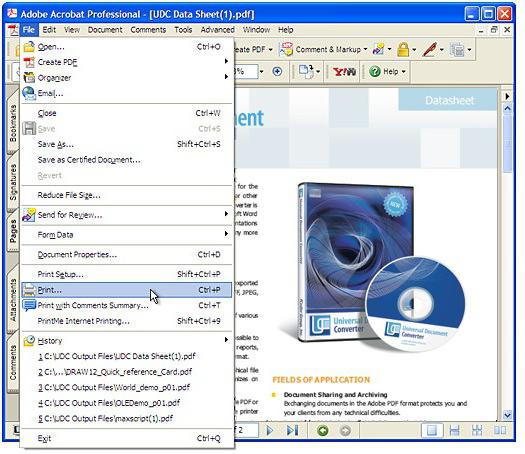Viewport: 525px width, 454px height.
Task: Jump to the last page button
Action: [x=292, y=430]
